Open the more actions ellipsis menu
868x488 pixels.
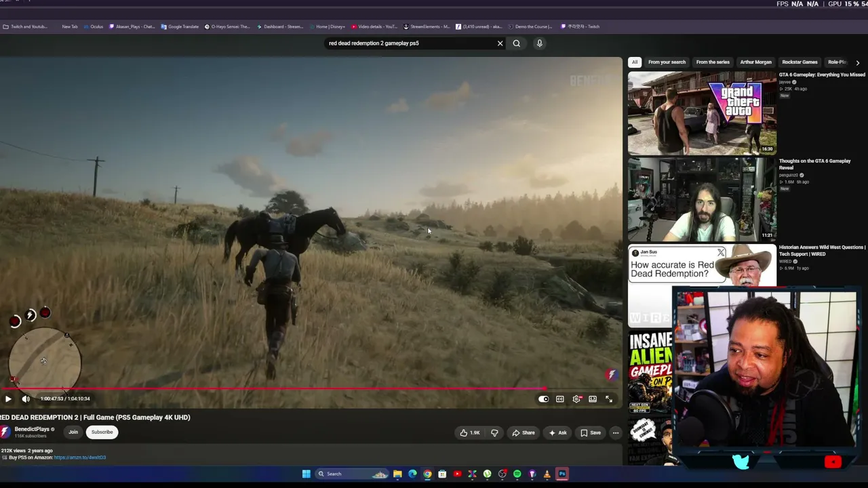tap(616, 432)
